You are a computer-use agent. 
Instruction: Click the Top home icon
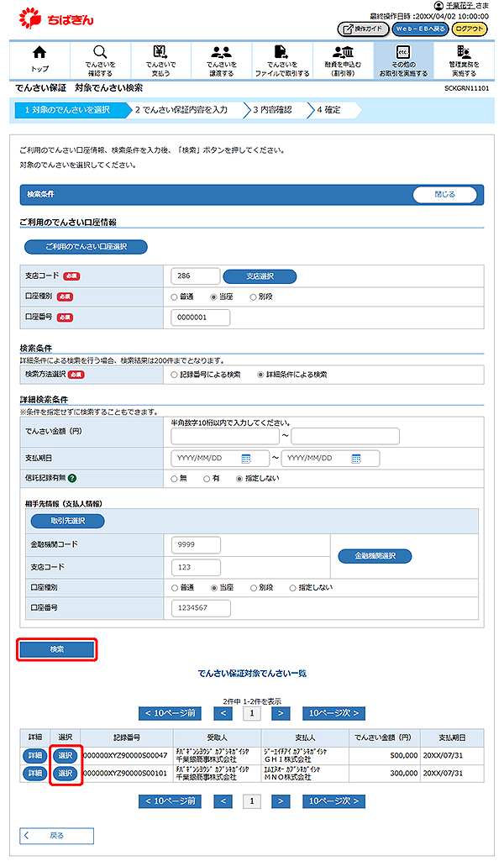(x=39, y=53)
